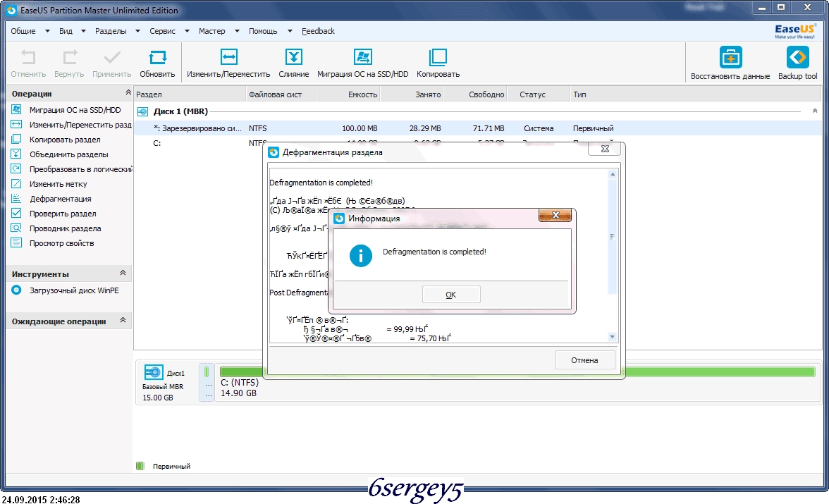
Task: Click Отмена in the defragmentation dialog
Action: pyautogui.click(x=585, y=360)
